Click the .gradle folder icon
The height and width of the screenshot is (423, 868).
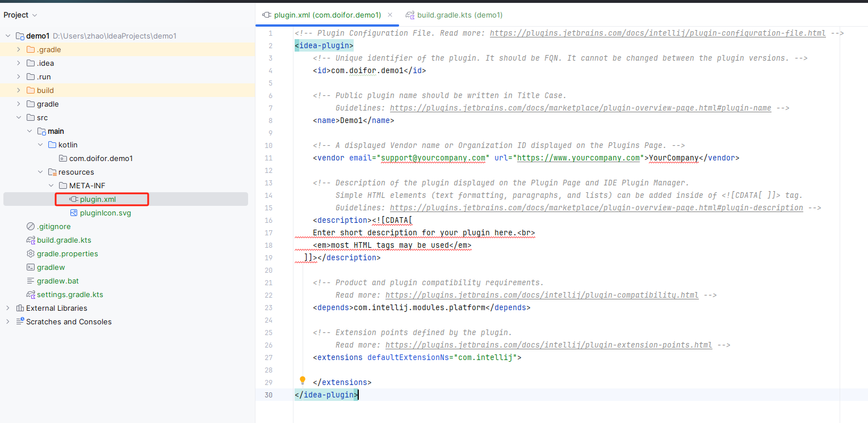pos(31,49)
